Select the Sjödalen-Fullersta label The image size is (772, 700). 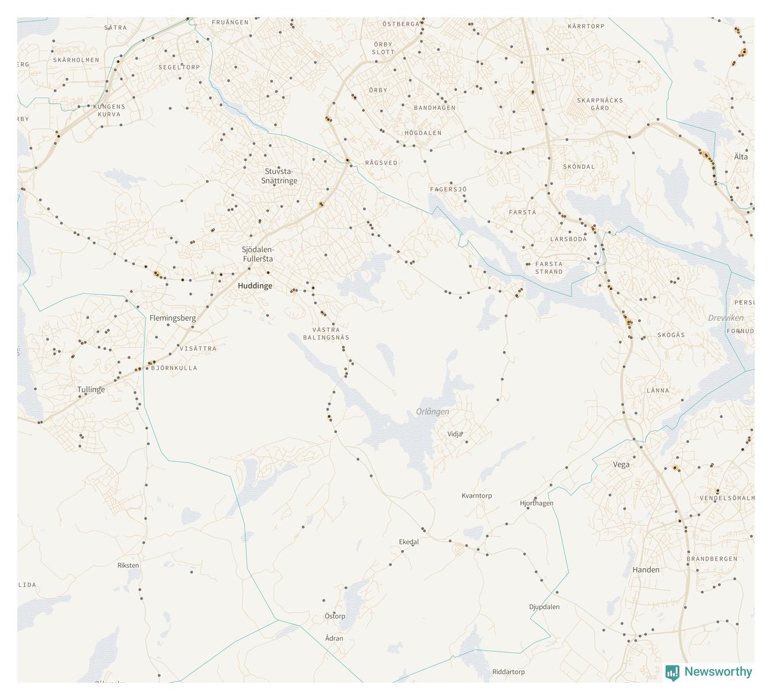[258, 254]
